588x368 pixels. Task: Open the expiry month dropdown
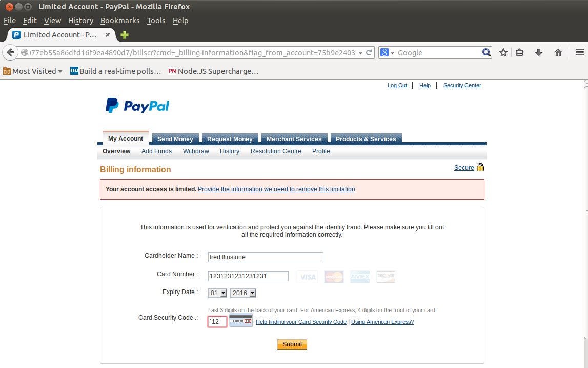(x=218, y=293)
